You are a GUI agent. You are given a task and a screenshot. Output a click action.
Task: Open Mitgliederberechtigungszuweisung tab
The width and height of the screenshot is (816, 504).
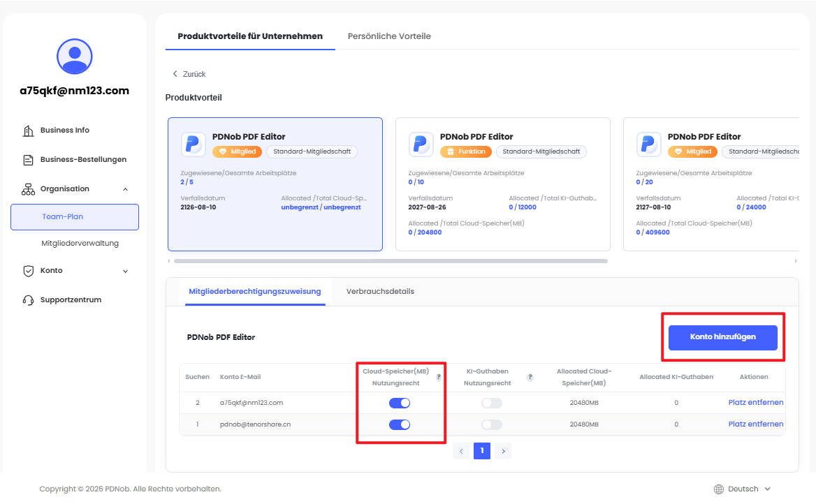coord(255,291)
